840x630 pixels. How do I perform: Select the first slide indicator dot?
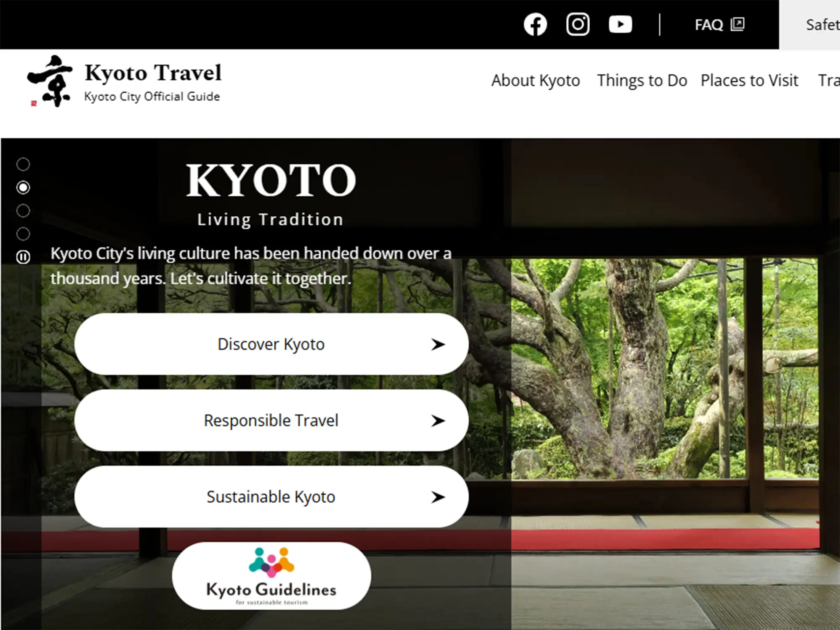[x=23, y=164]
